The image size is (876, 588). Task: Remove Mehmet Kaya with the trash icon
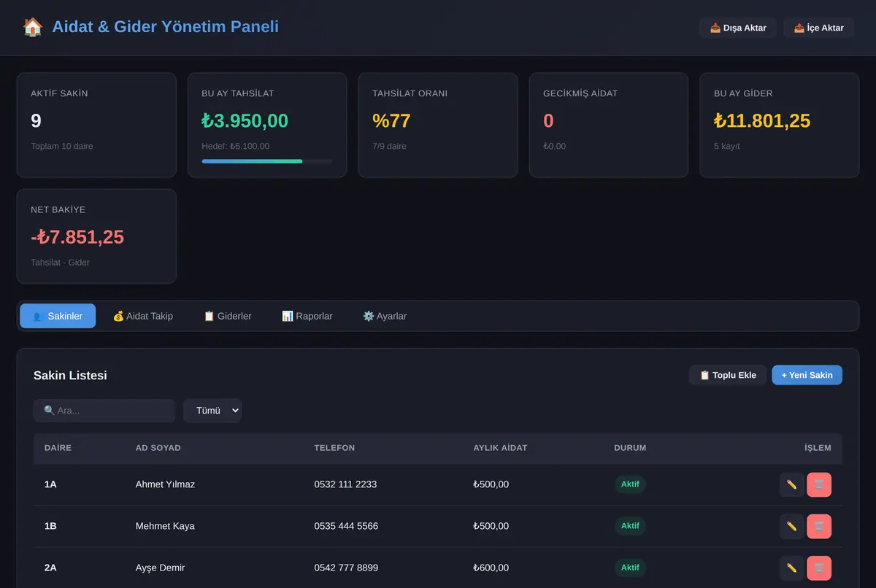[819, 526]
